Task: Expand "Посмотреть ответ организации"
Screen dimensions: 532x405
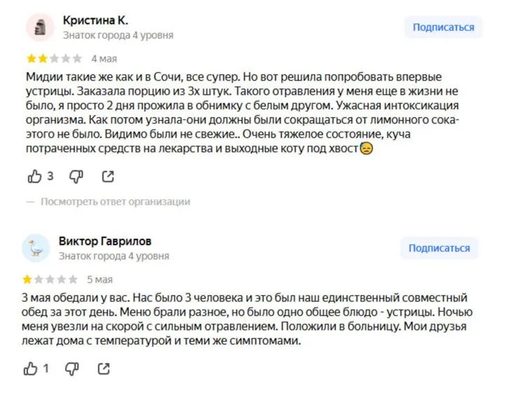Action: click(115, 202)
